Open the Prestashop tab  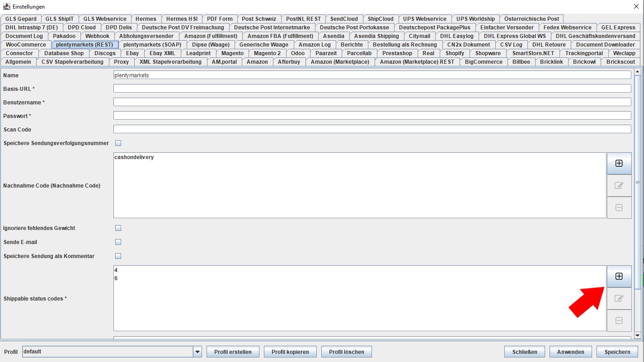[397, 53]
